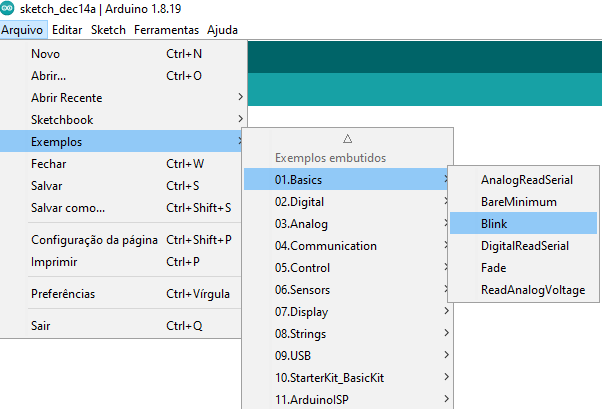The image size is (602, 409).
Task: Click the Arduino logo icon in title bar
Action: point(7,8)
